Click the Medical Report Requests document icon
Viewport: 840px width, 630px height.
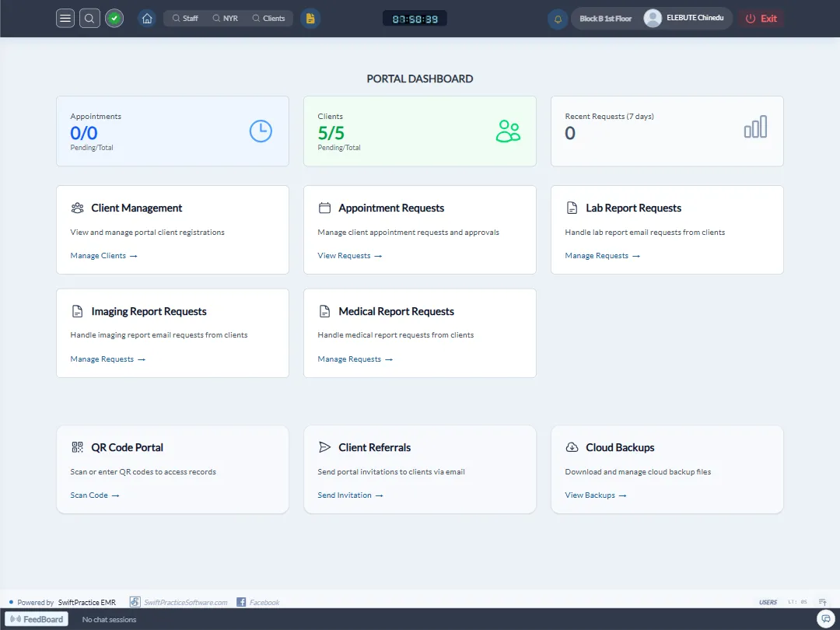(x=324, y=311)
